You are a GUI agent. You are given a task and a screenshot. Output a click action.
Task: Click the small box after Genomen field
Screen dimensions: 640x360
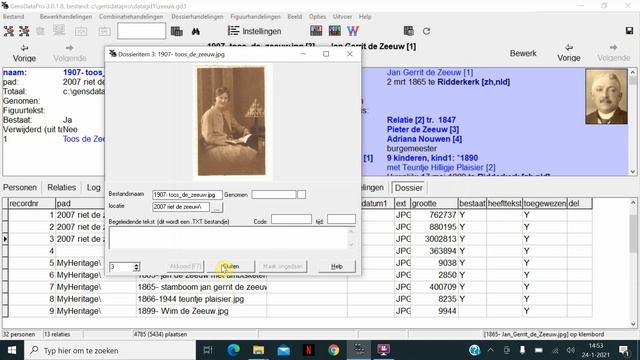(301, 195)
